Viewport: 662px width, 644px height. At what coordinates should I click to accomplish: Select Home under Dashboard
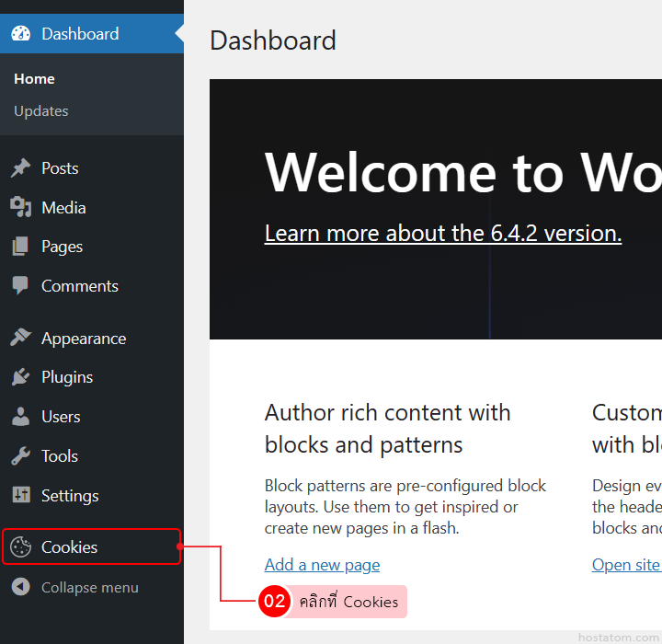(x=34, y=79)
